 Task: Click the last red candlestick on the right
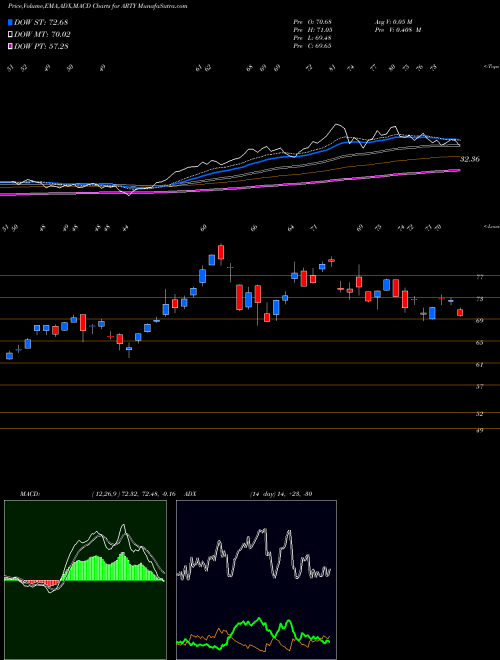tap(460, 312)
